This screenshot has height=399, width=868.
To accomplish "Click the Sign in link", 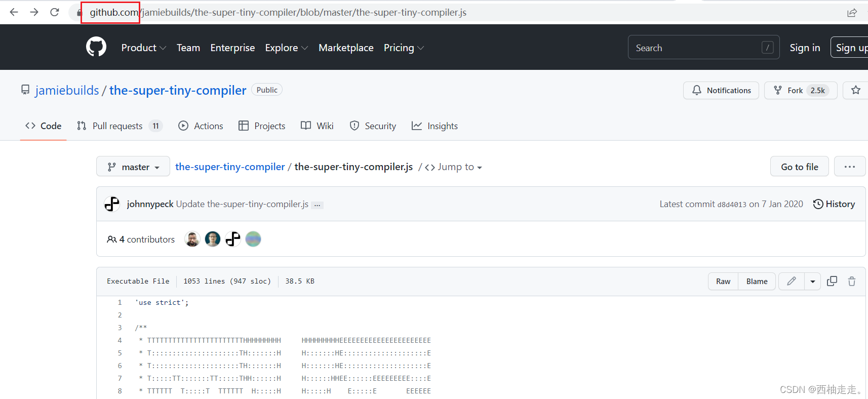I will click(x=805, y=48).
